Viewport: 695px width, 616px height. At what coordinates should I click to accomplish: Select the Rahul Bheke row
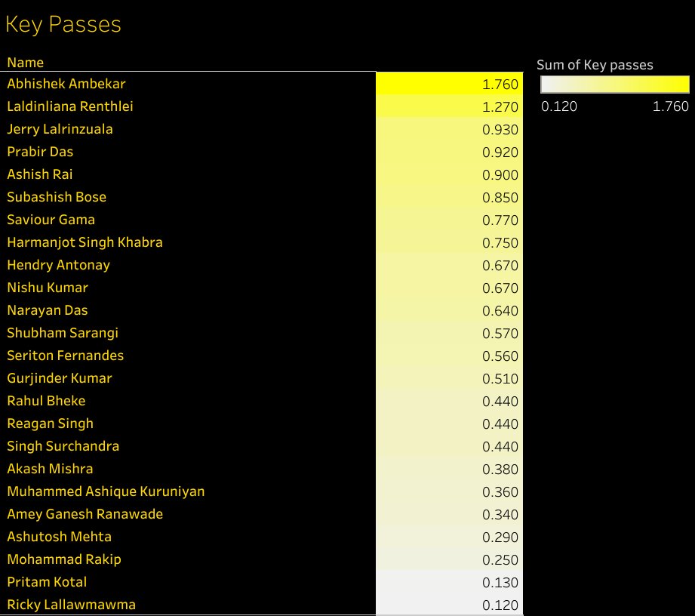click(x=46, y=401)
